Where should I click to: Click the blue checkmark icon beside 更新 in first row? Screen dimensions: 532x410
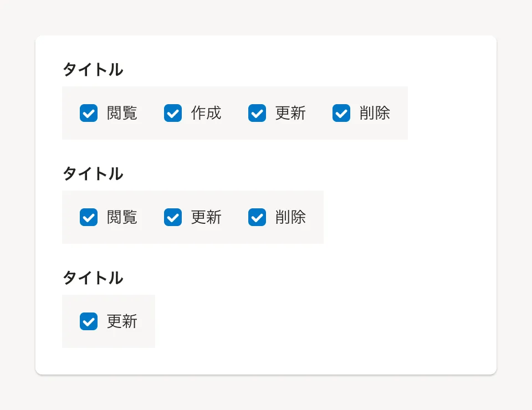click(257, 113)
